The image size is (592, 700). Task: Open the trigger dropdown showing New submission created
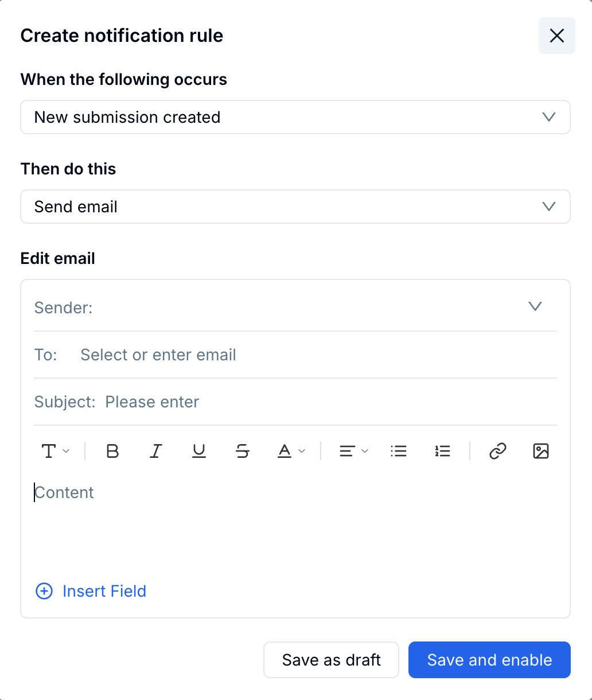point(295,117)
